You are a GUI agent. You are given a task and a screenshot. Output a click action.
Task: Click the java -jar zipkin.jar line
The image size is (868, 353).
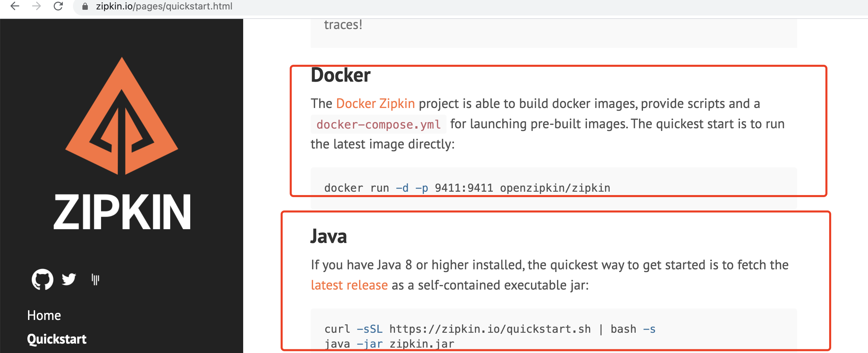pyautogui.click(x=389, y=344)
